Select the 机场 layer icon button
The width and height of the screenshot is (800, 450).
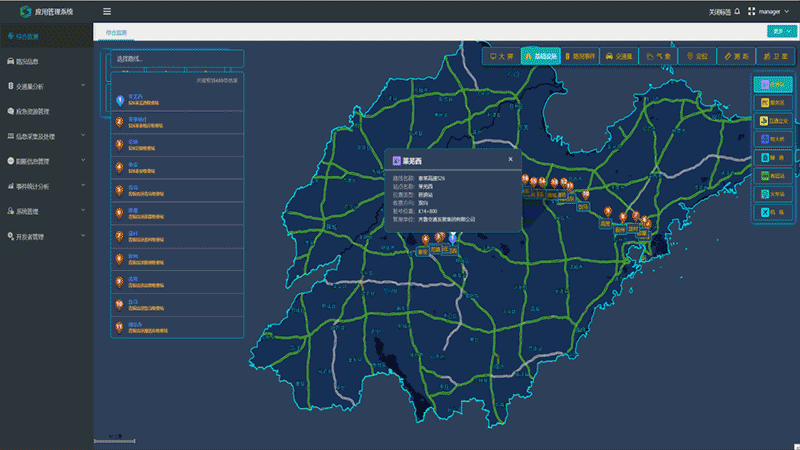(x=771, y=212)
